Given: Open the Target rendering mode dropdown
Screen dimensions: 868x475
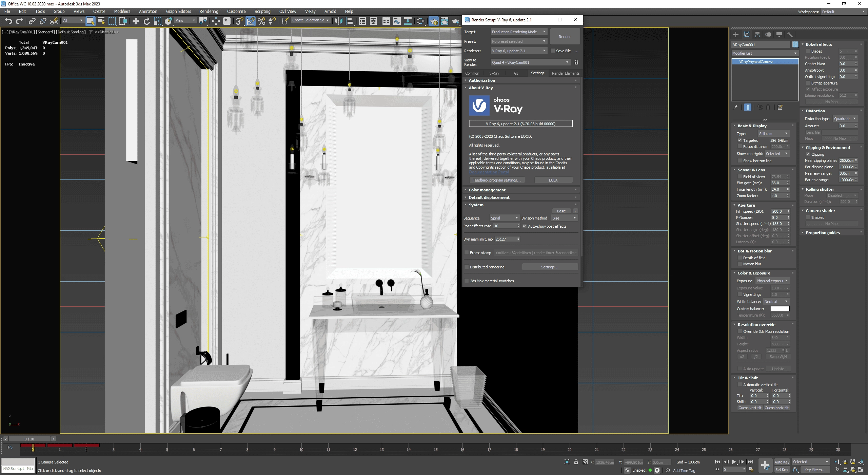Looking at the screenshot, I should (x=519, y=32).
